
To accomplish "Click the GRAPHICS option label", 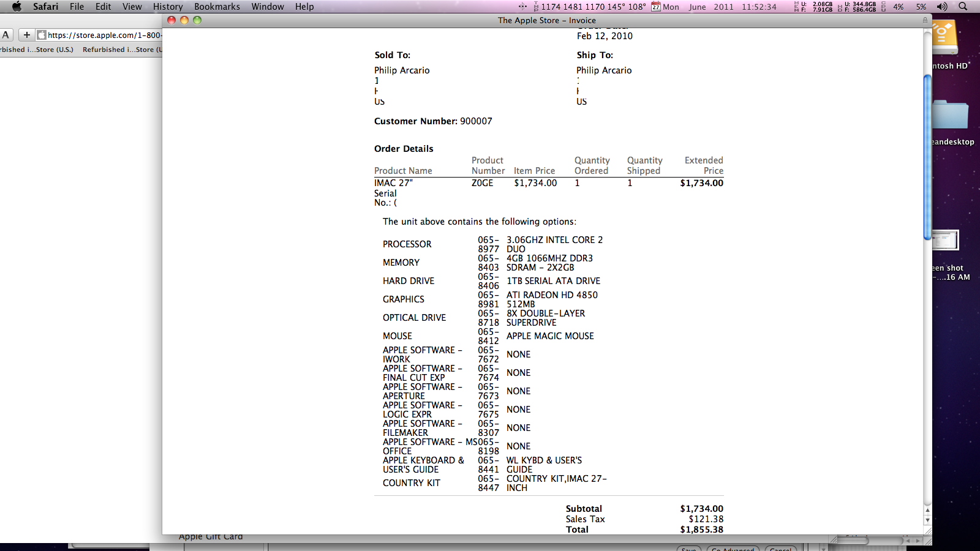I will (404, 299).
